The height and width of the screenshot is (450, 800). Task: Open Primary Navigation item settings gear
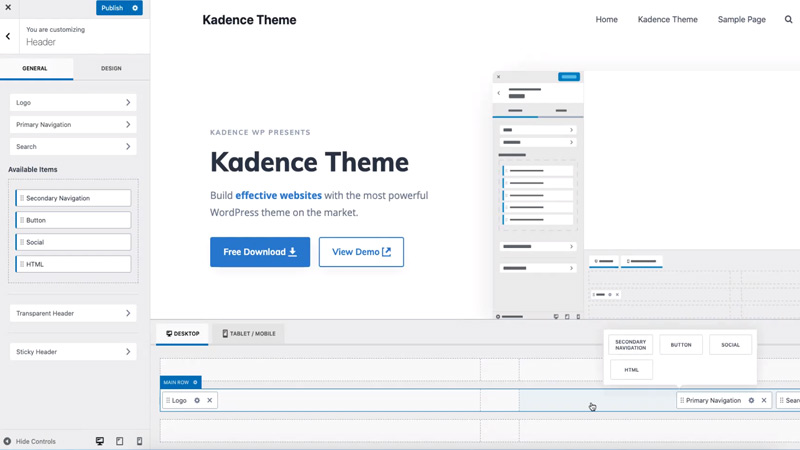(751, 401)
